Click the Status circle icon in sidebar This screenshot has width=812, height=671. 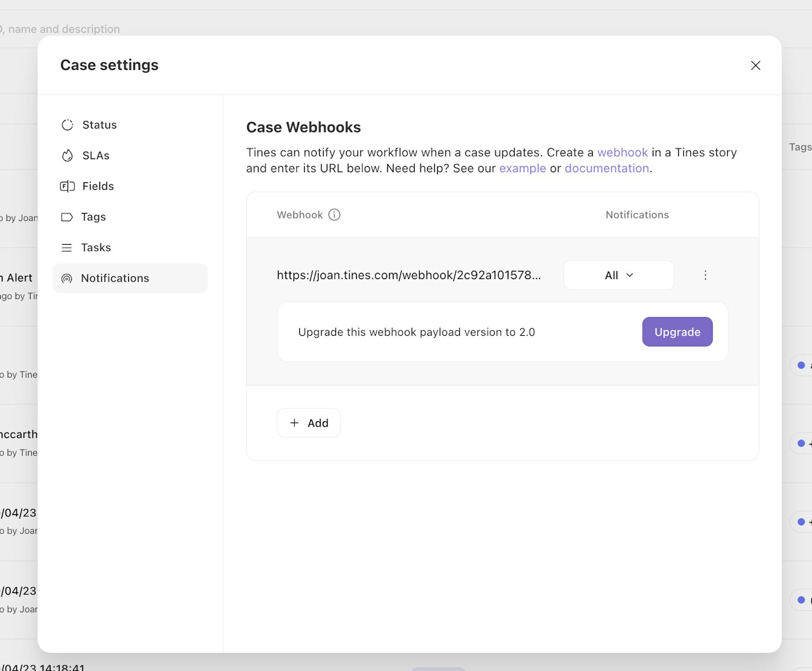[67, 125]
